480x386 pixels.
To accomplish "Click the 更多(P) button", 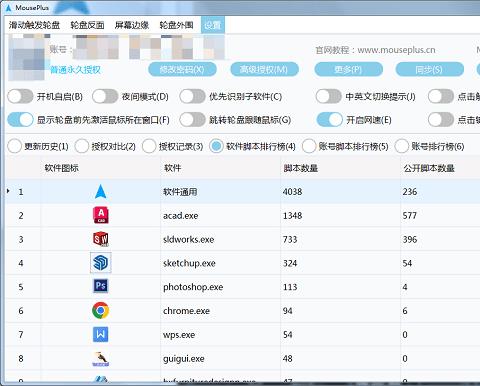I will coord(348,70).
